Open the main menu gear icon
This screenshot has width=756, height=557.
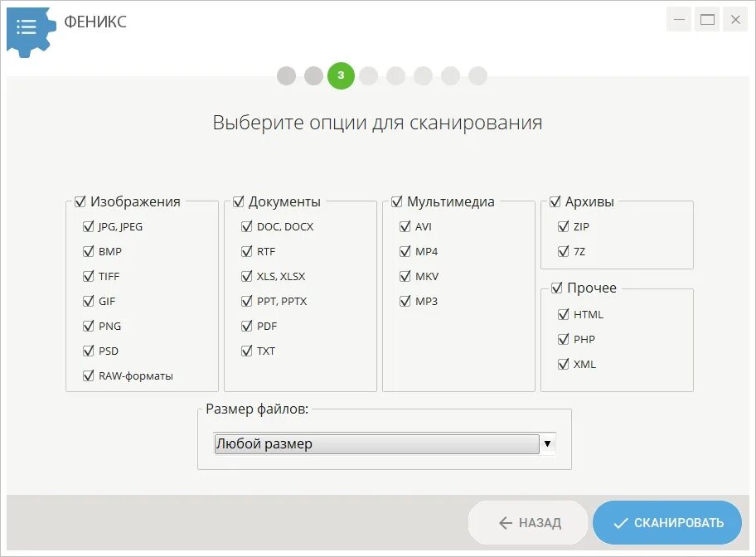point(30,31)
